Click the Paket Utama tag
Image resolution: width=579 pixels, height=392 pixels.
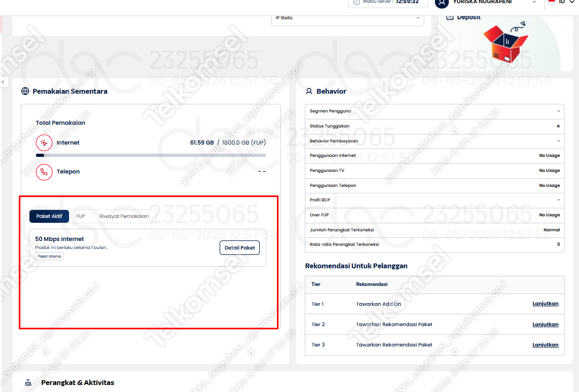pyautogui.click(x=49, y=256)
